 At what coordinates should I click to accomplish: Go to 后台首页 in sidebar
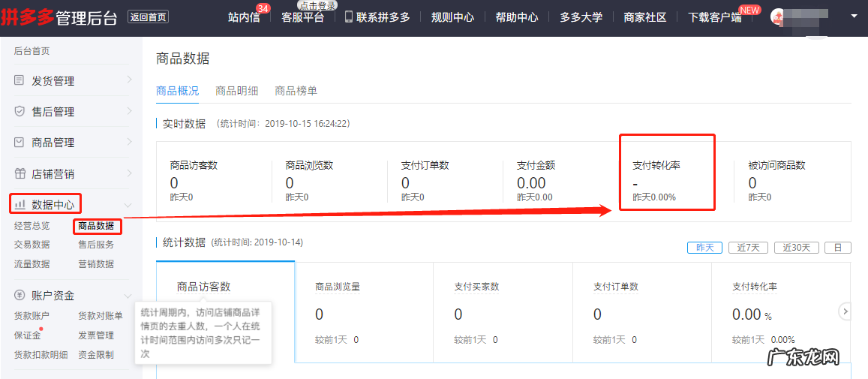pos(32,51)
